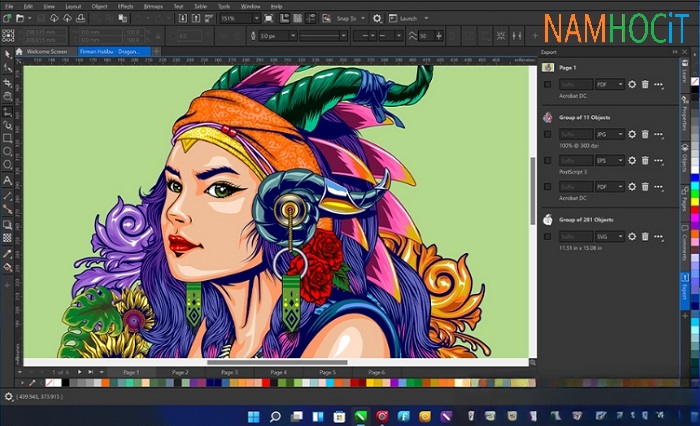
Task: Open Windows Start button on taskbar
Action: click(254, 417)
